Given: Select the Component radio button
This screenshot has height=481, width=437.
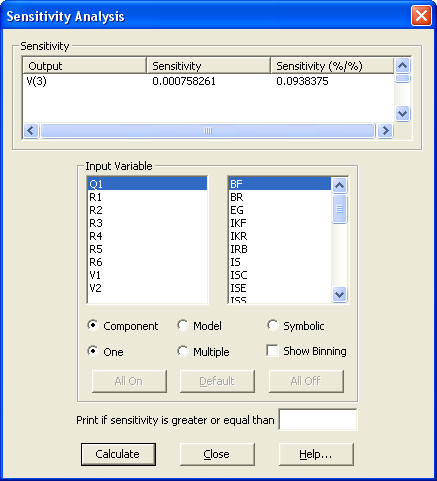Looking at the screenshot, I should [93, 325].
